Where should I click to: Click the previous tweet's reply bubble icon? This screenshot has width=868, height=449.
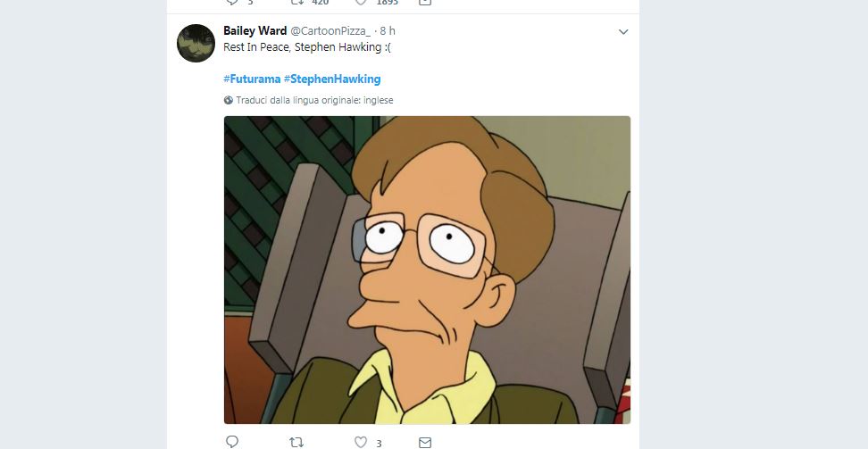[232, 3]
